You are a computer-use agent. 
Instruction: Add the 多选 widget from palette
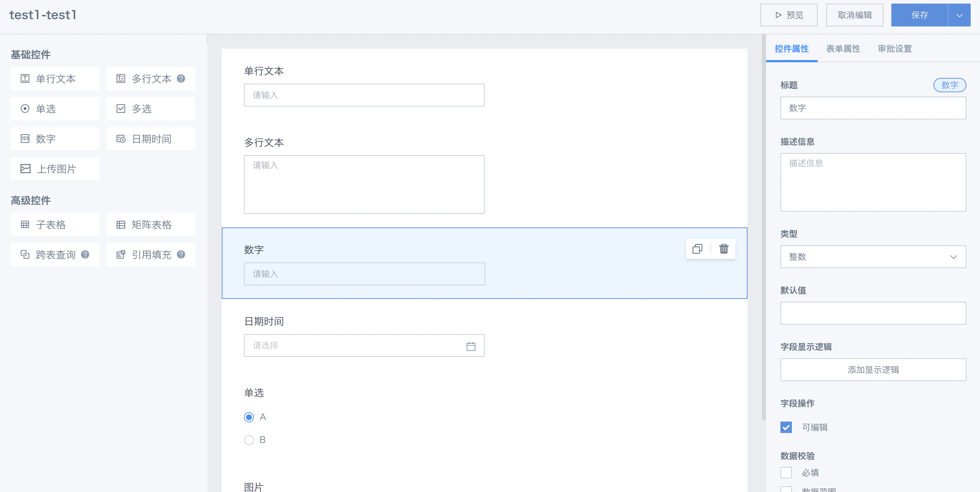(x=151, y=109)
